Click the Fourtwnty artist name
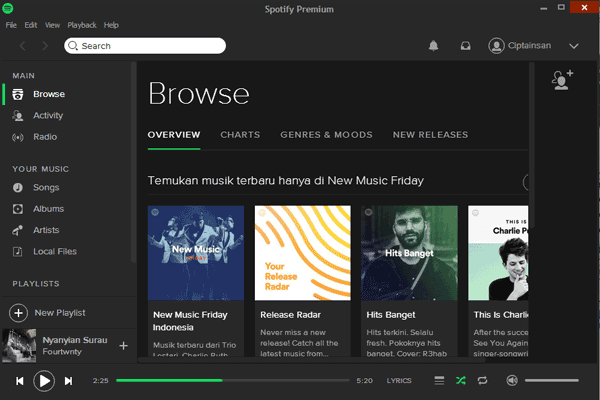The image size is (600, 400). click(x=62, y=352)
